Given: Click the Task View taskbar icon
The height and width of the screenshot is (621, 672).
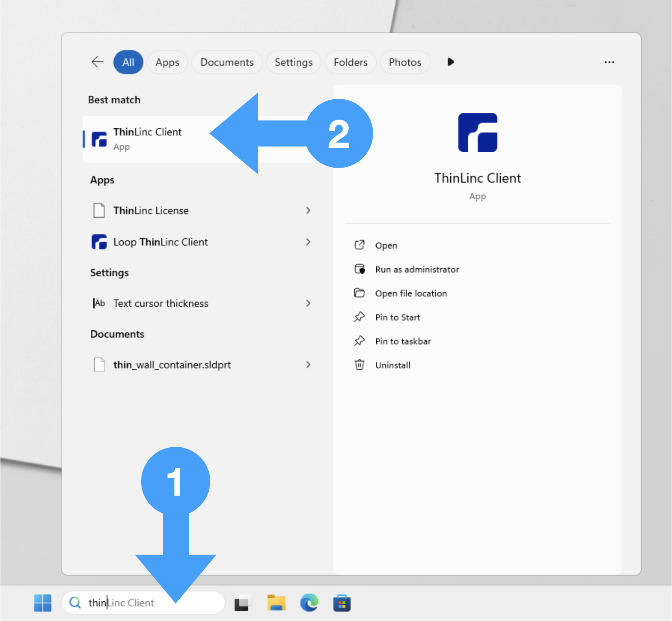Looking at the screenshot, I should [243, 603].
